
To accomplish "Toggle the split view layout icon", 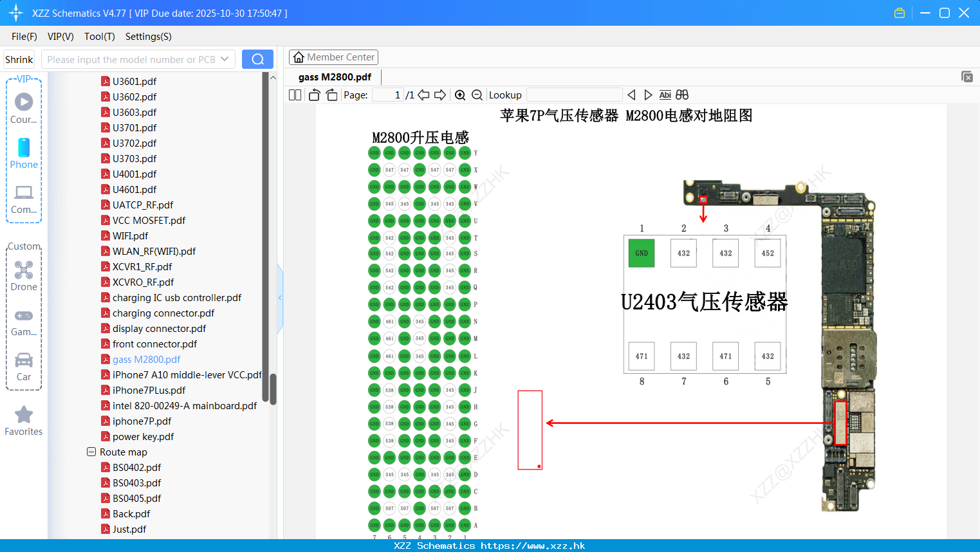I will tap(295, 95).
